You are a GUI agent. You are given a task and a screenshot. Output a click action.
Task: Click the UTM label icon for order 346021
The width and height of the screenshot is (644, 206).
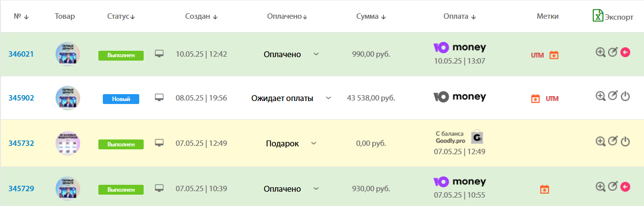(x=537, y=55)
